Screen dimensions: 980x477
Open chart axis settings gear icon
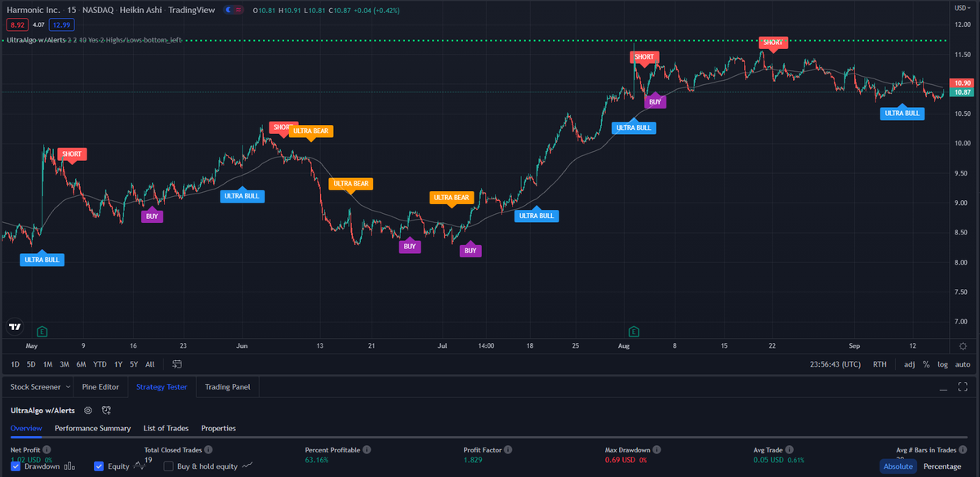click(963, 346)
